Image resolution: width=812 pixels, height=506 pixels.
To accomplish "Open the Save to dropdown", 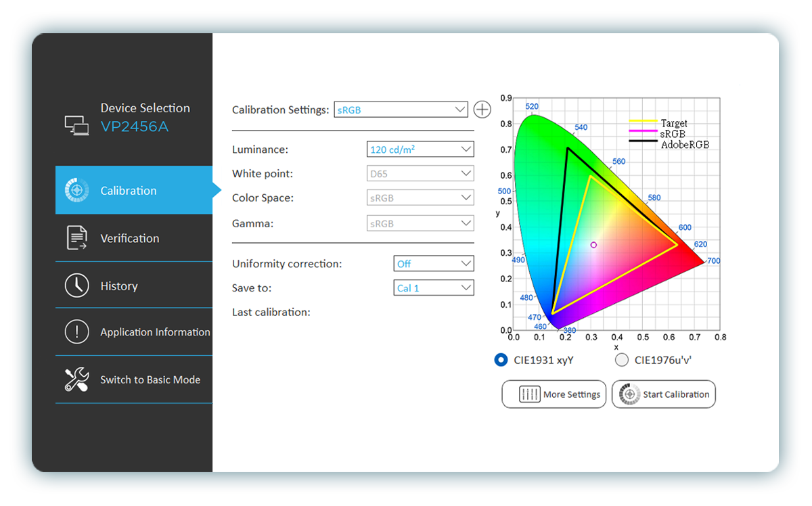I will click(x=434, y=287).
